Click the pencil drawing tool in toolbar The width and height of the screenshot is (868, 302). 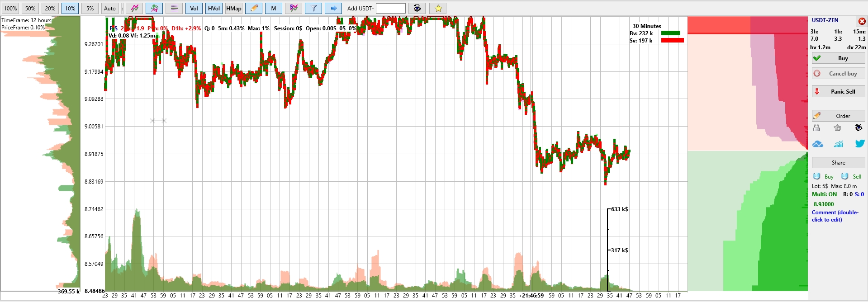(254, 8)
